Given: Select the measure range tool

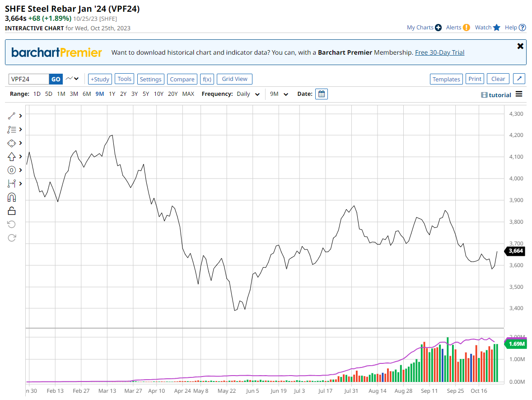Looking at the screenshot, I should point(12,184).
